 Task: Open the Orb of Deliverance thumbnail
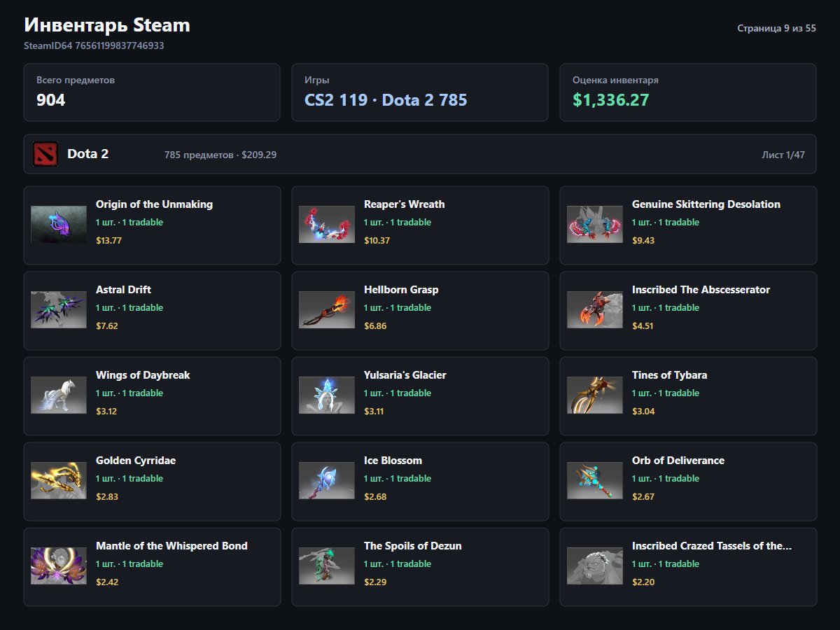[595, 481]
